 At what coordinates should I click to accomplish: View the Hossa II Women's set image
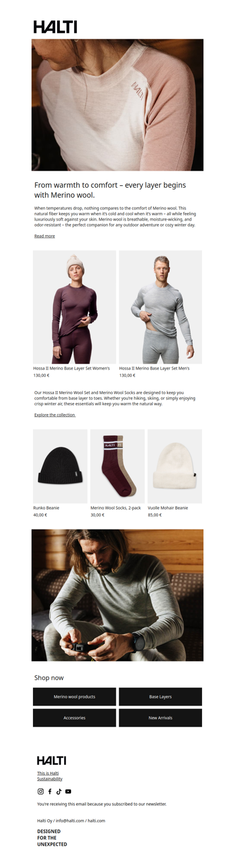click(75, 307)
